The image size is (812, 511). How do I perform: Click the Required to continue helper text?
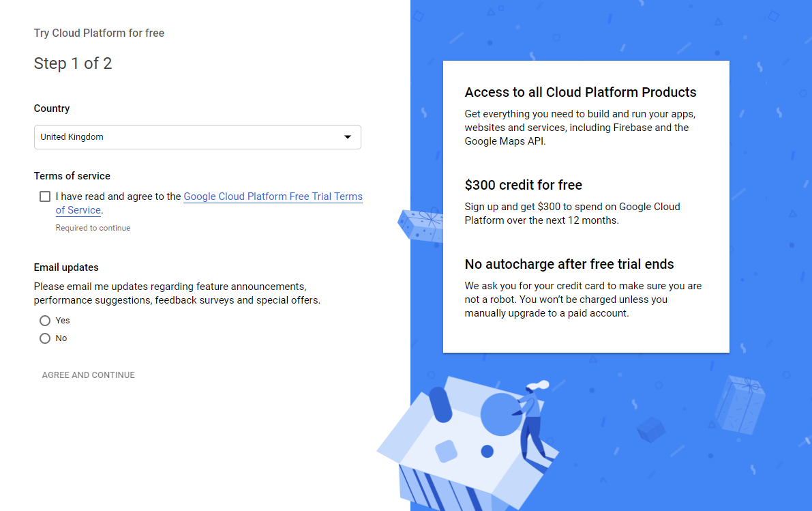pos(93,227)
